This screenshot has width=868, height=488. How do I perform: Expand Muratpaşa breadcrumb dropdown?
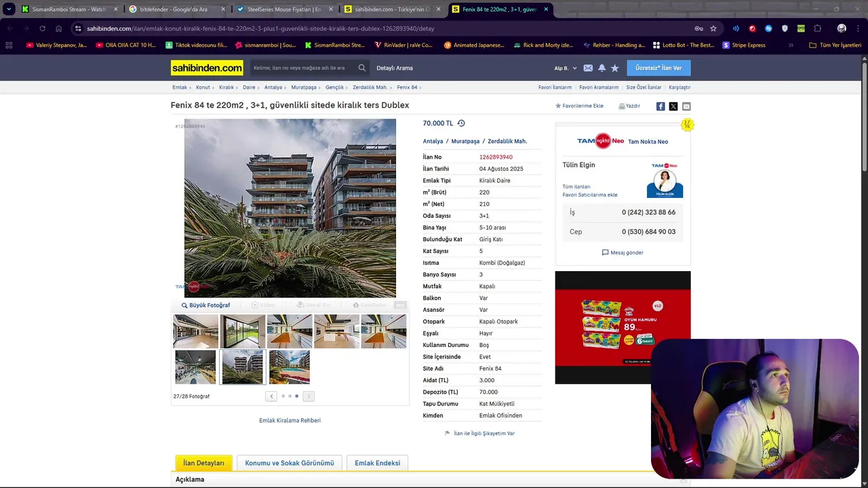coord(321,87)
